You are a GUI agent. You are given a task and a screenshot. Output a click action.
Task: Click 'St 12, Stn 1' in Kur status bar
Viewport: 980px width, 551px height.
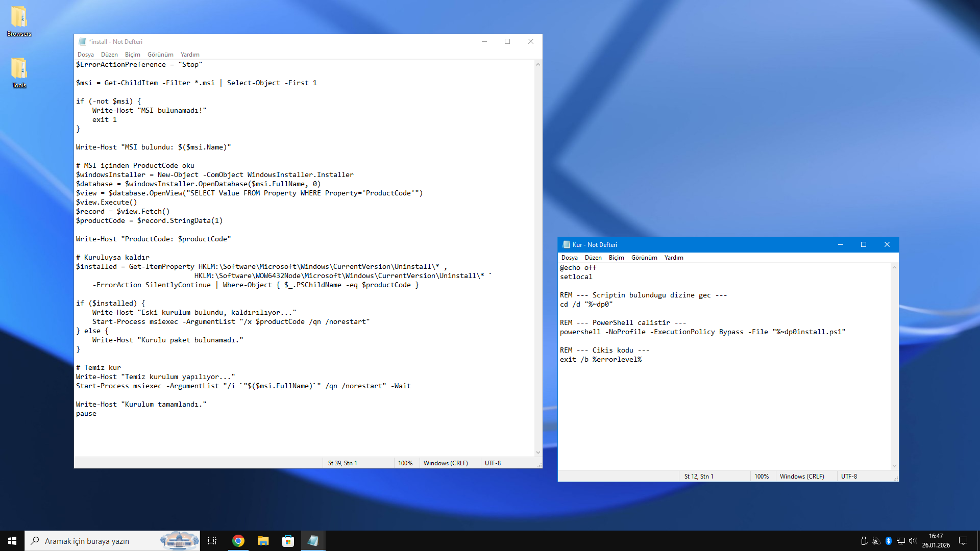tap(699, 477)
